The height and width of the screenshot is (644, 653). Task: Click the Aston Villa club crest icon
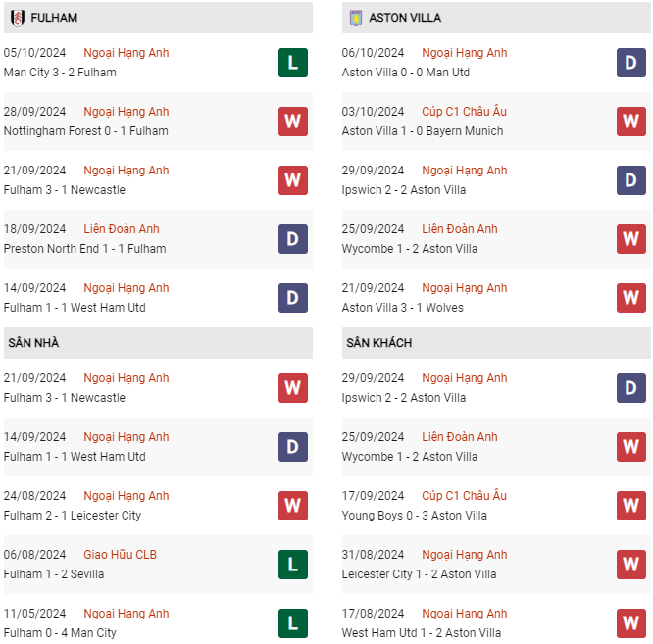pos(355,18)
